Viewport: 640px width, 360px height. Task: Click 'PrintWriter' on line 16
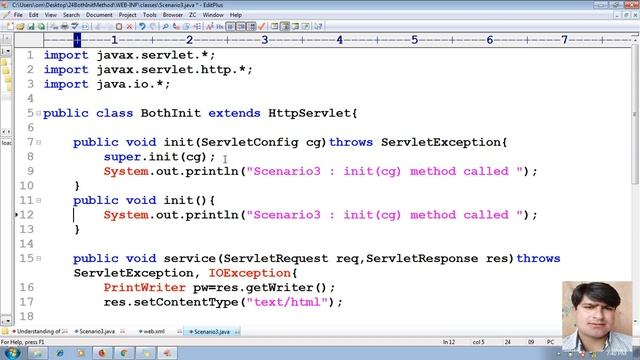pos(144,287)
